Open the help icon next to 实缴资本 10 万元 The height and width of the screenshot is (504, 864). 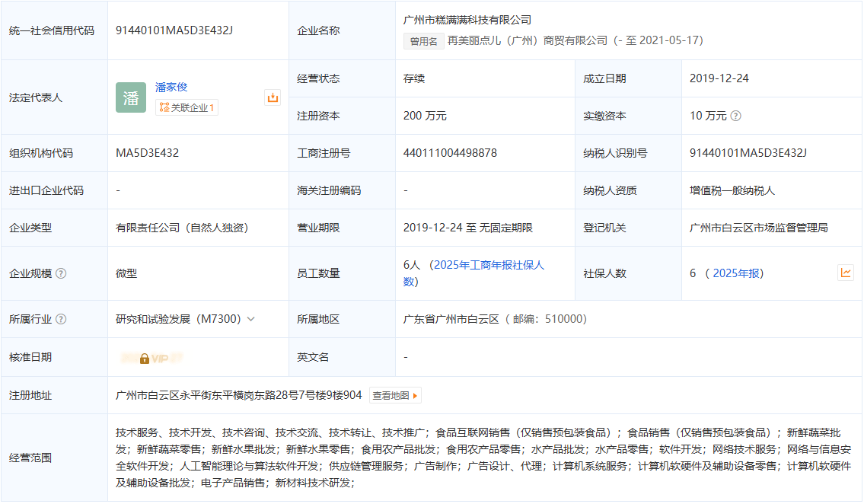(x=735, y=116)
